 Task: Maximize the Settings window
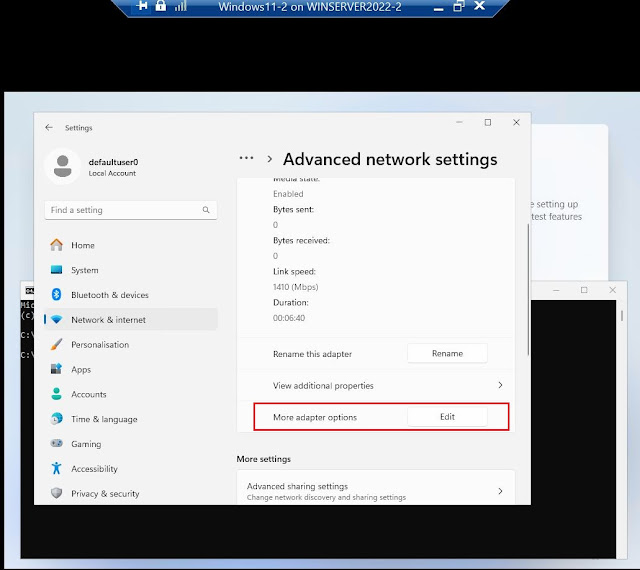point(488,122)
